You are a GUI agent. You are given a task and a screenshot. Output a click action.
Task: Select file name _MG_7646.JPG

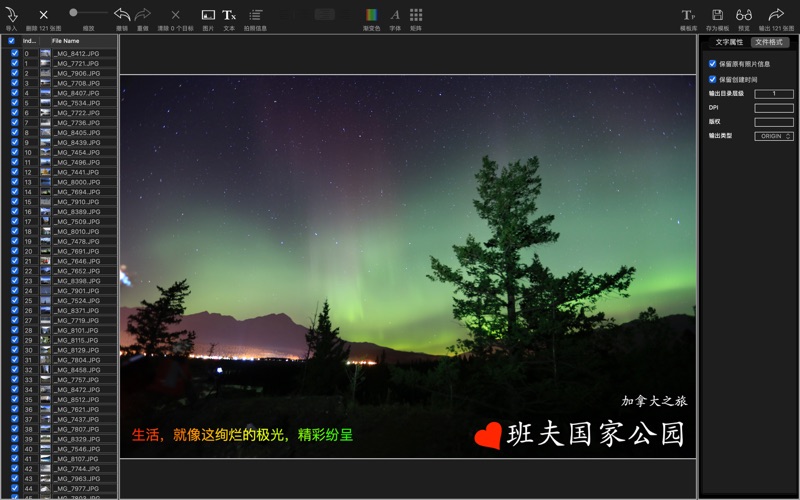click(x=77, y=261)
